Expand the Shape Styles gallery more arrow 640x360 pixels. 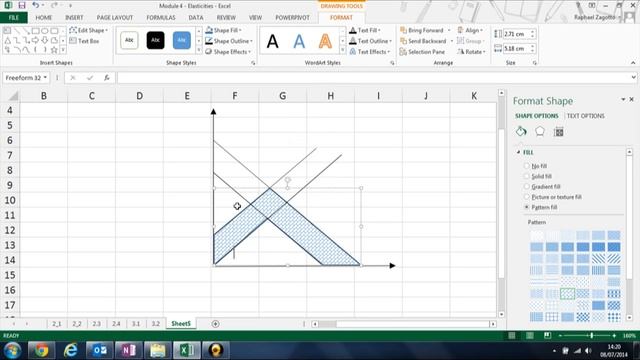coord(199,51)
